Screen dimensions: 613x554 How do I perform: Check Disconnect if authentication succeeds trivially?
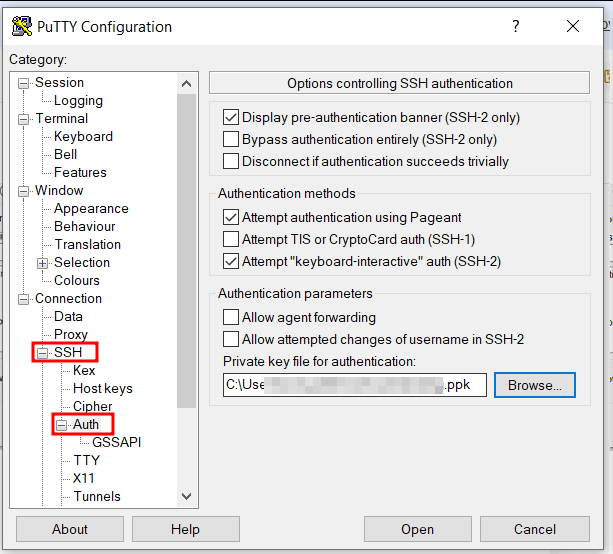point(231,161)
